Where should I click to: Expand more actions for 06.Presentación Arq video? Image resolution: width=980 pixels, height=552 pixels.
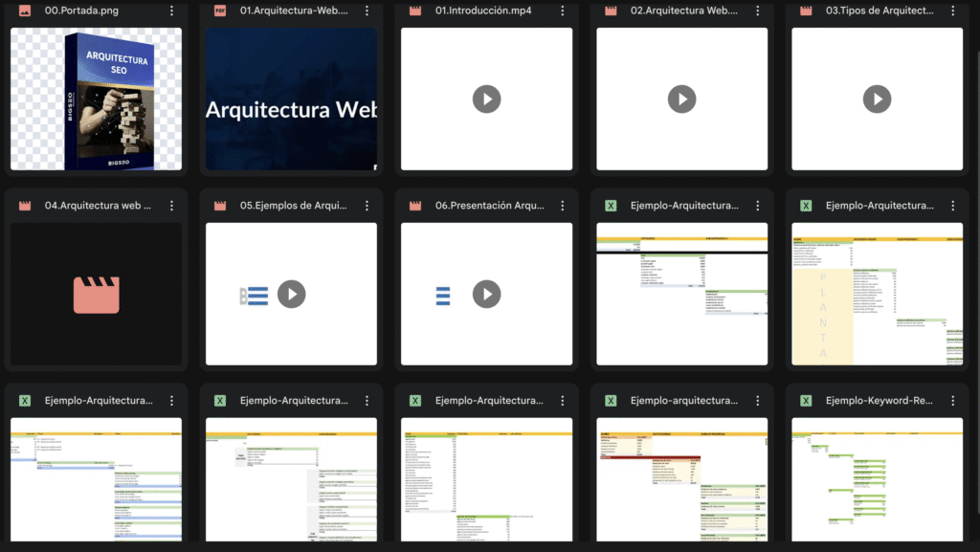[563, 206]
